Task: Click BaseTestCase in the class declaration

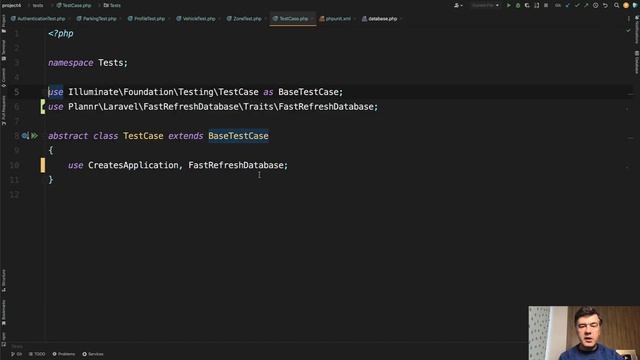Action: [x=238, y=136]
